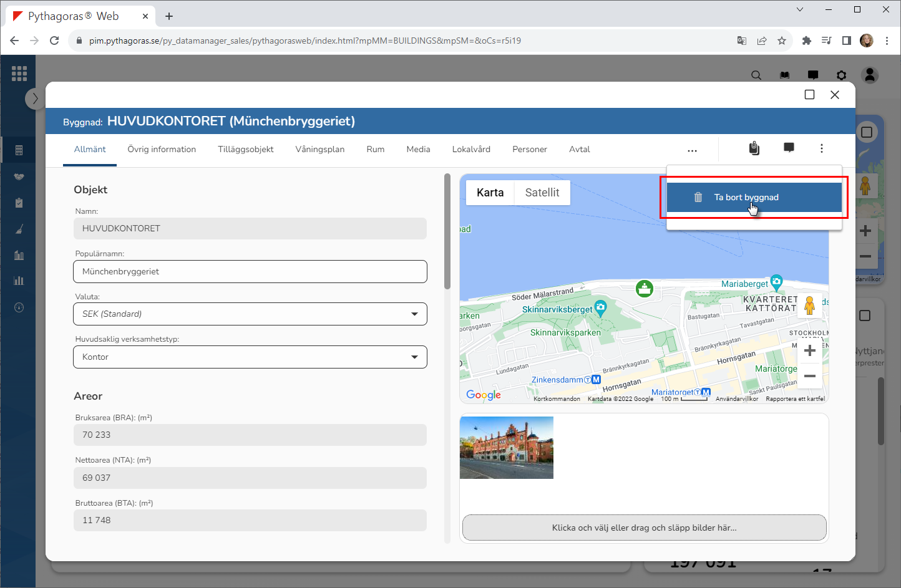Open the comments speech bubble icon
This screenshot has width=901, height=588.
(789, 148)
